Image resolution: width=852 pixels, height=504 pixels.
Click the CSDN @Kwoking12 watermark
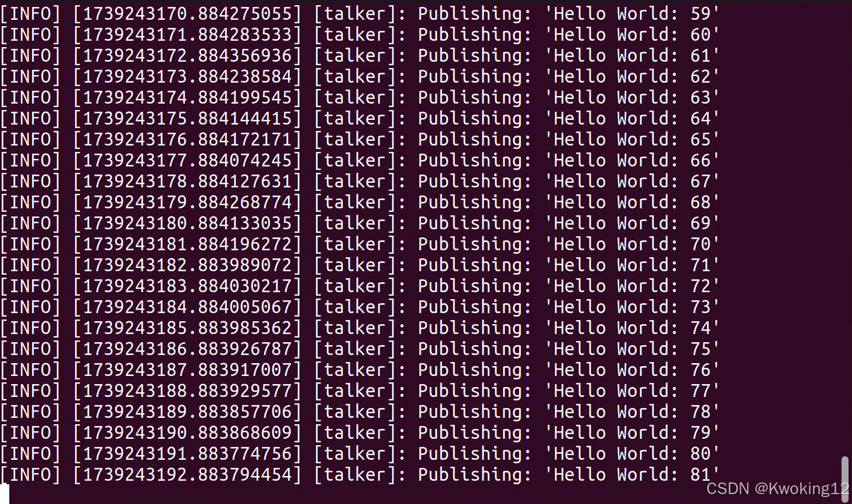tap(778, 488)
